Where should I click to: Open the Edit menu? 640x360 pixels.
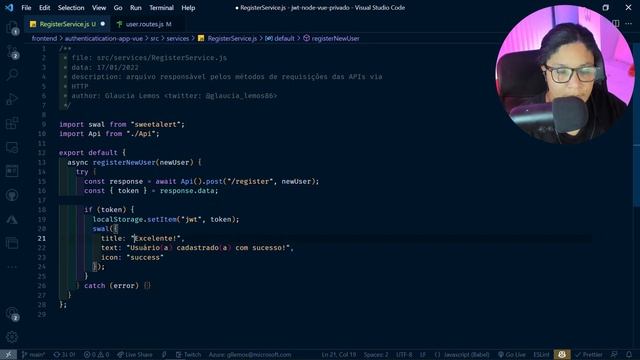click(44, 8)
